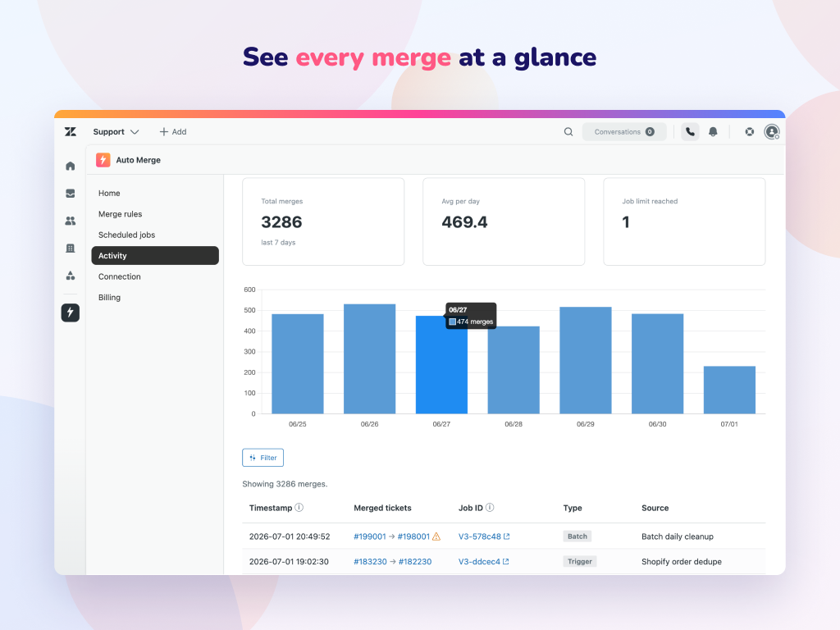
Task: Click the 06/30 bar in chart
Action: [657, 363]
